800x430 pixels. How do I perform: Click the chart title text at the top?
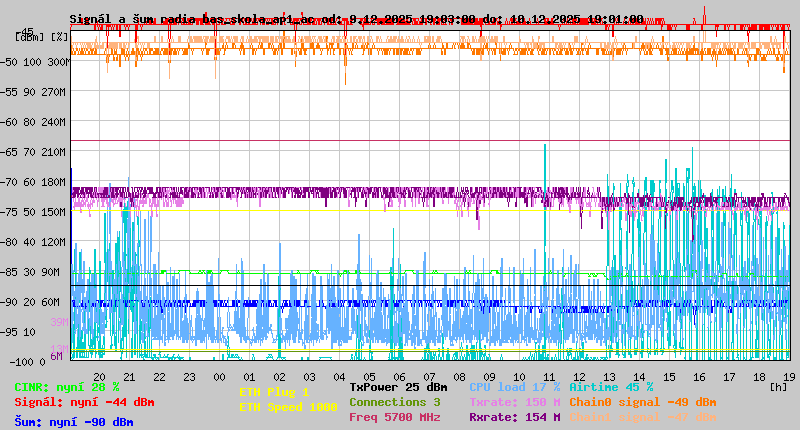(357, 19)
